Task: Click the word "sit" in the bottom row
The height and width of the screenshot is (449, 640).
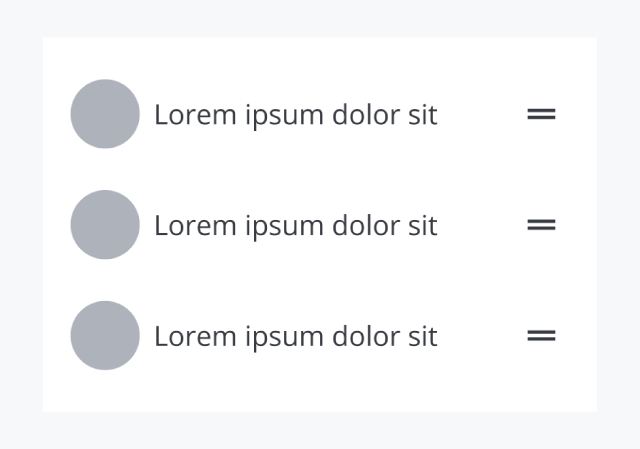Action: click(423, 337)
